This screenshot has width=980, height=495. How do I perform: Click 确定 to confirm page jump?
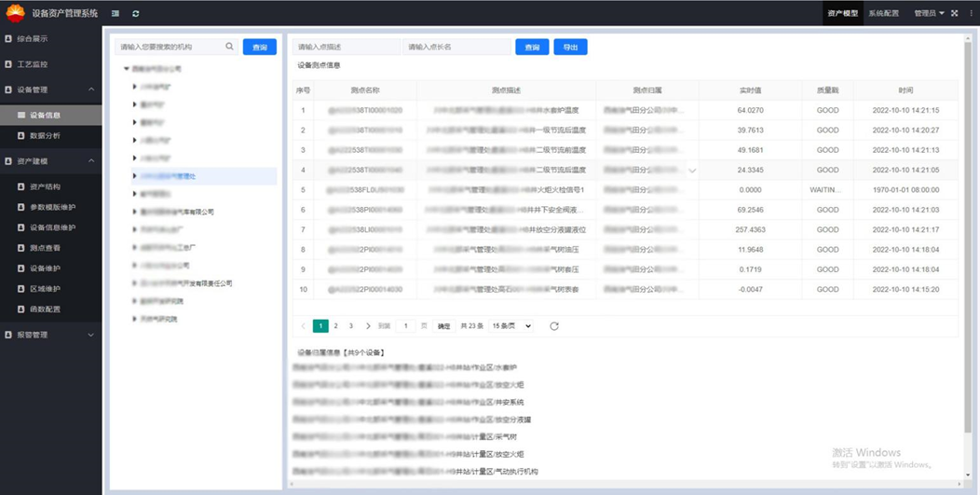pyautogui.click(x=444, y=326)
